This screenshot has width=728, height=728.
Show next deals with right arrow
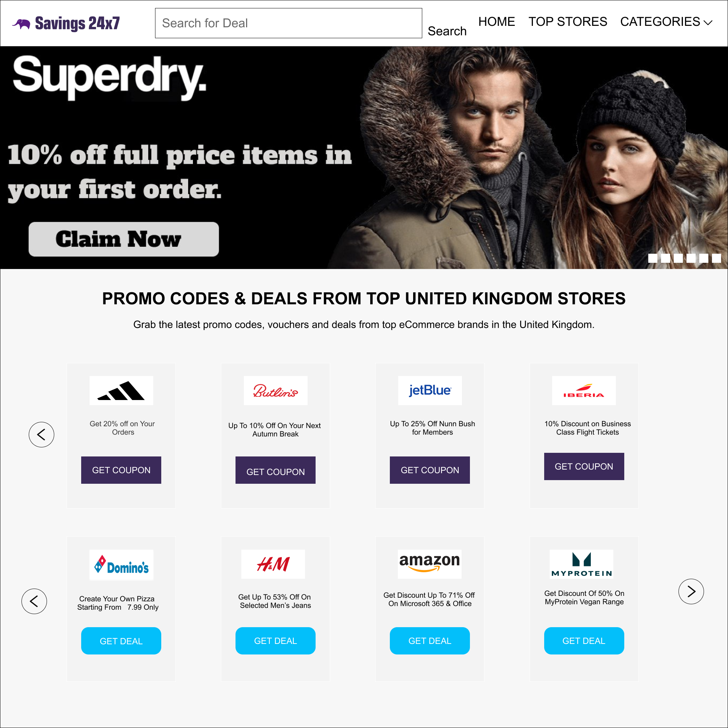click(x=691, y=591)
